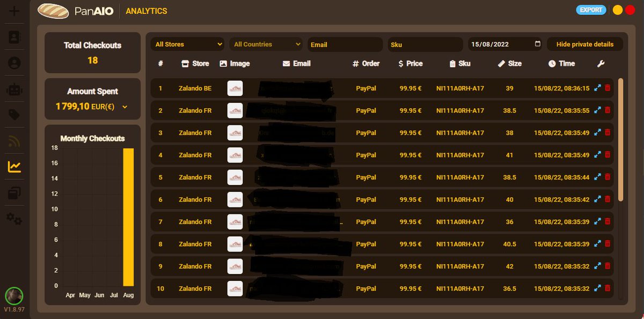
Task: Delete checkout row 6
Action: 608,199
